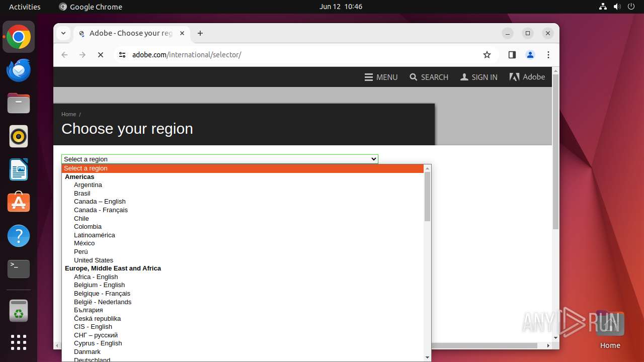644x362 pixels.
Task: Select Brasil from the region list
Action: (243, 194)
